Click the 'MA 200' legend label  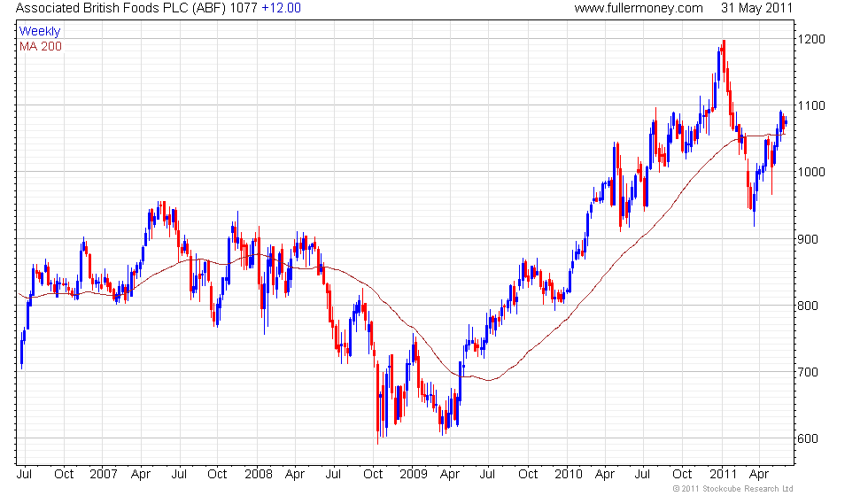coord(41,46)
